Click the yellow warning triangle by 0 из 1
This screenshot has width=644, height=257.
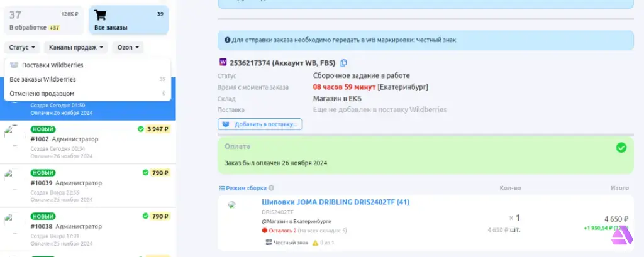tap(316, 243)
